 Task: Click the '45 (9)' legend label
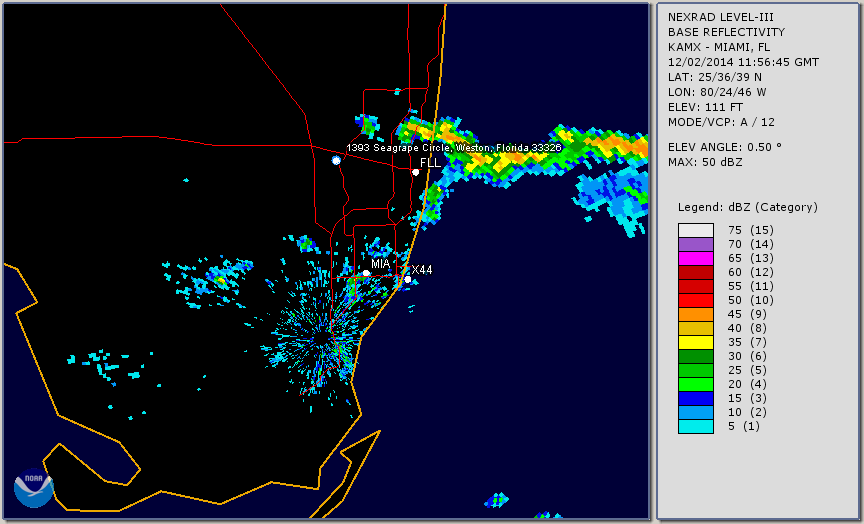(x=747, y=314)
